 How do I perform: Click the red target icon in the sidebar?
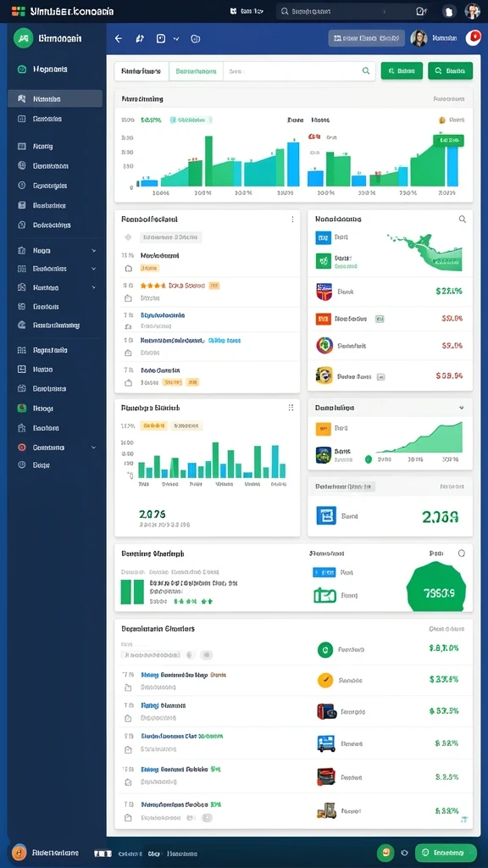[x=21, y=448]
